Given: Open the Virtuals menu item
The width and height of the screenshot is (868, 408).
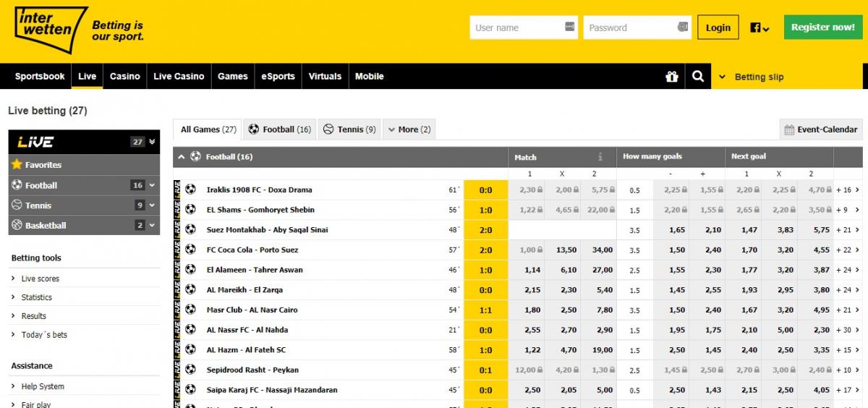Looking at the screenshot, I should (325, 76).
